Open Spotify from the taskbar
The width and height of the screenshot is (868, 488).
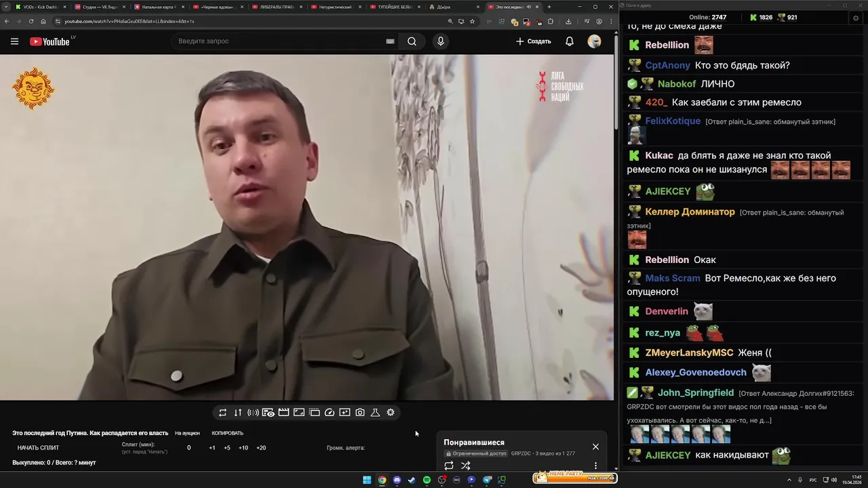427,480
